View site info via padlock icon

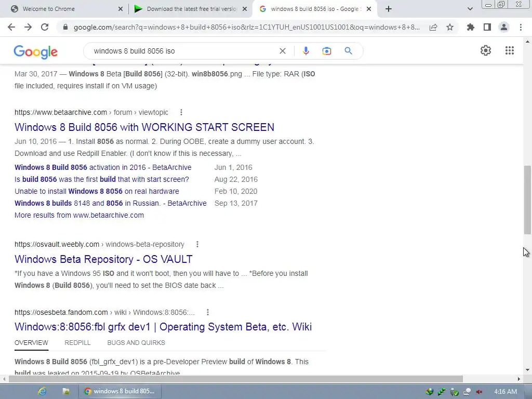point(65,27)
